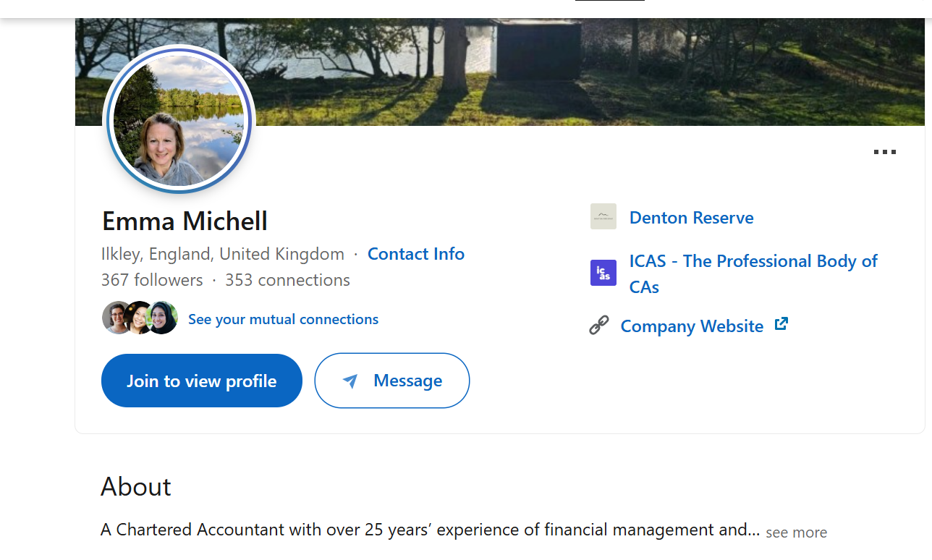Open the more options ellipsis menu
Viewport: 932px width, 560px height.
tap(884, 152)
